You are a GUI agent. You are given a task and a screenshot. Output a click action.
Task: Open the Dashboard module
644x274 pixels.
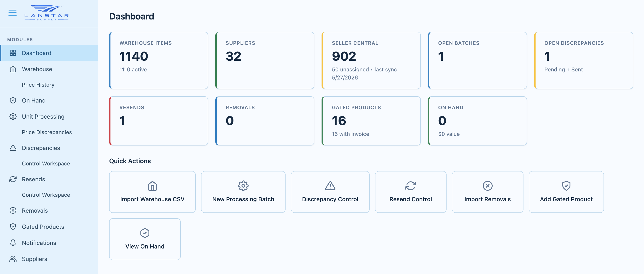click(49, 53)
